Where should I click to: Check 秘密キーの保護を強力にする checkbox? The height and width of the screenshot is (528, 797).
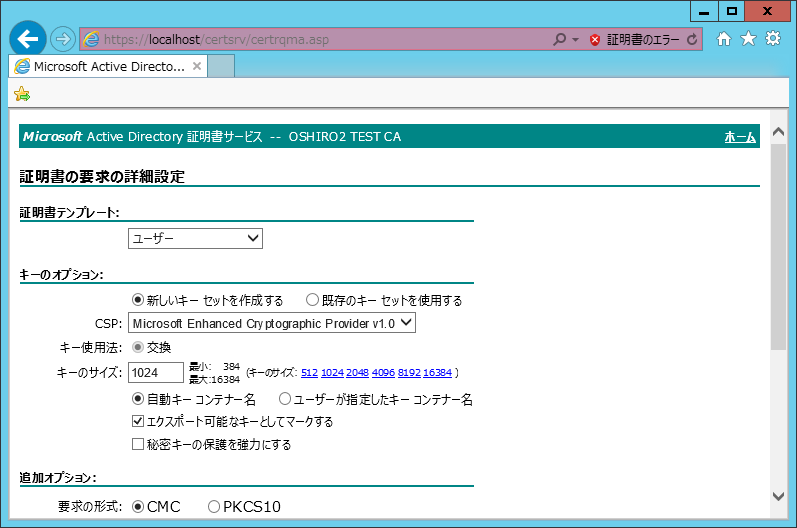click(x=138, y=444)
